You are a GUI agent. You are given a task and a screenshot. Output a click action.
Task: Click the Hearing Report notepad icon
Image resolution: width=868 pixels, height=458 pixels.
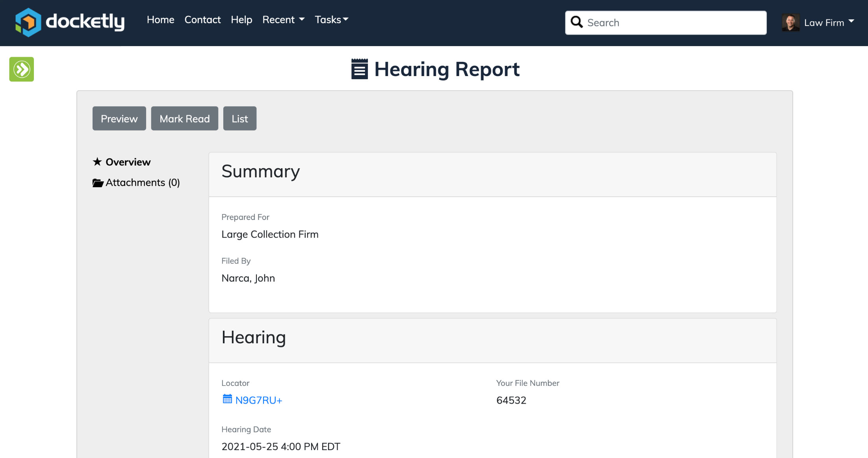click(360, 69)
